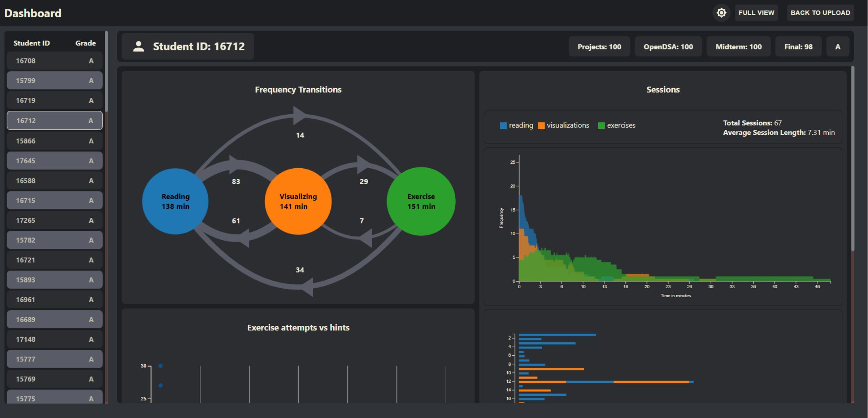Click the 14 transition count label

[x=300, y=135]
